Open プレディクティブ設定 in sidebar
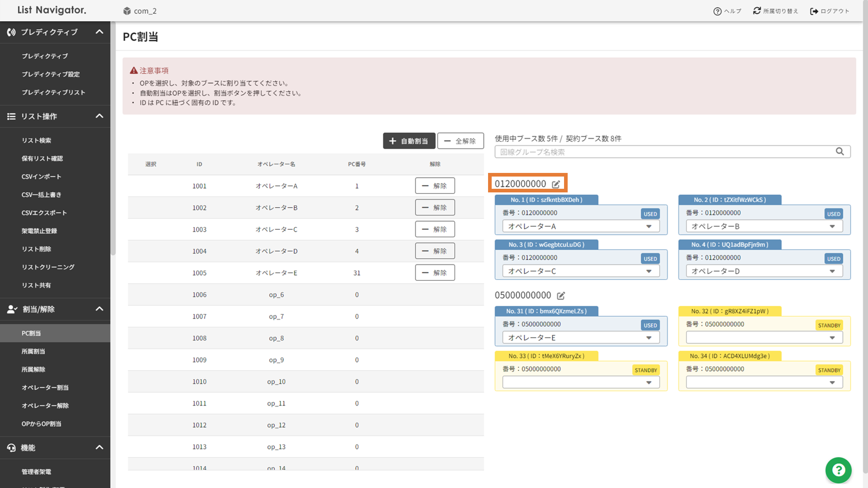Image resolution: width=868 pixels, height=488 pixels. (51, 74)
